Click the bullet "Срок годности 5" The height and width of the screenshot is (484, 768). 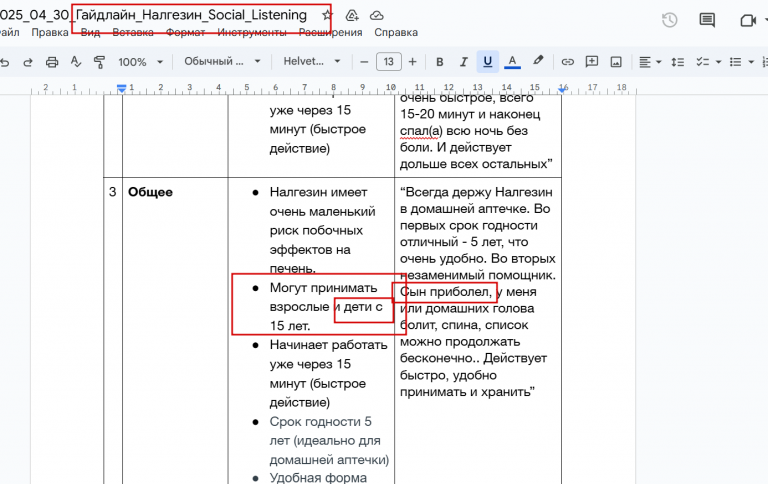click(320, 422)
